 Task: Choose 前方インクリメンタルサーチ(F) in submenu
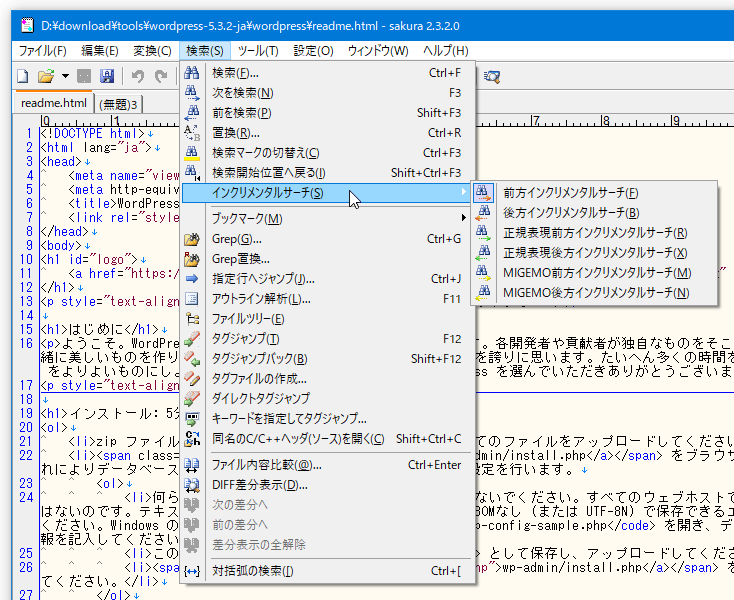(x=594, y=192)
